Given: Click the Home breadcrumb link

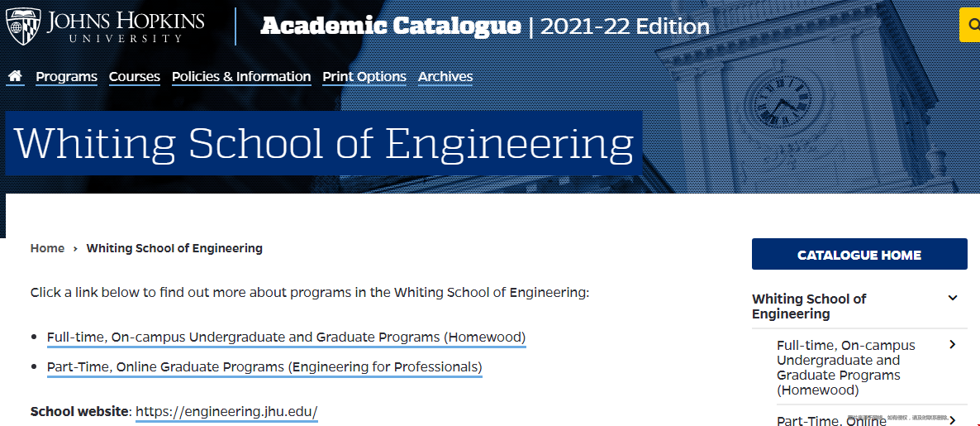Looking at the screenshot, I should tap(47, 248).
